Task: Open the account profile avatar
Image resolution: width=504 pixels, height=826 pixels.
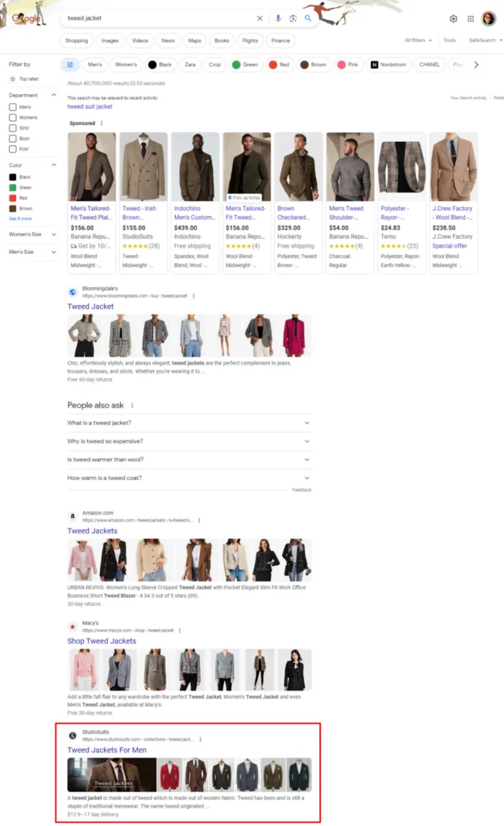Action: pos(489,19)
